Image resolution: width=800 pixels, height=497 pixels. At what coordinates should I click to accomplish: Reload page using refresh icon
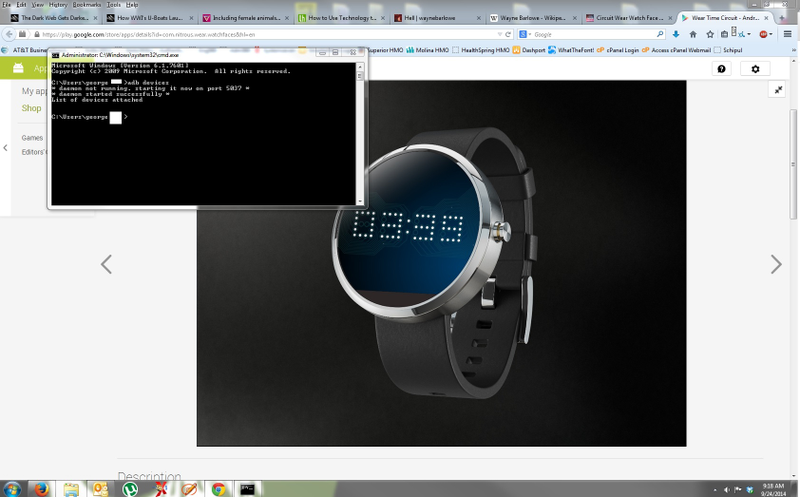(x=508, y=34)
